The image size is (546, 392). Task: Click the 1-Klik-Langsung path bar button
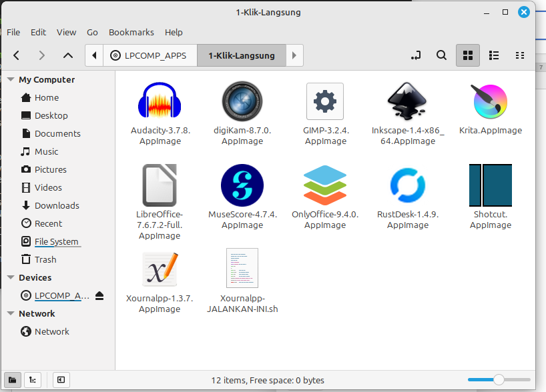[x=242, y=55]
